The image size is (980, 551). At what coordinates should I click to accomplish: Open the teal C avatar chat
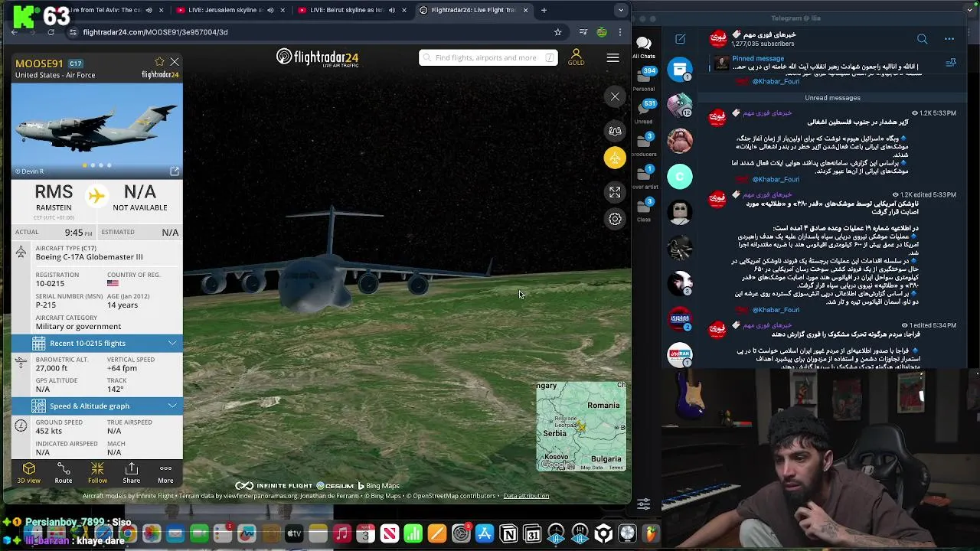click(x=679, y=177)
